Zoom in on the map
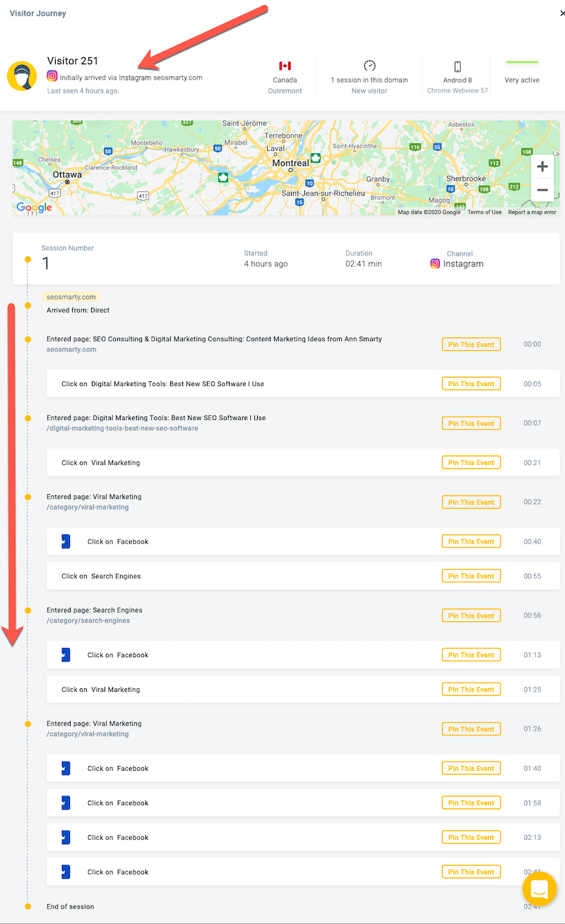Image resolution: width=565 pixels, height=924 pixels. [542, 167]
